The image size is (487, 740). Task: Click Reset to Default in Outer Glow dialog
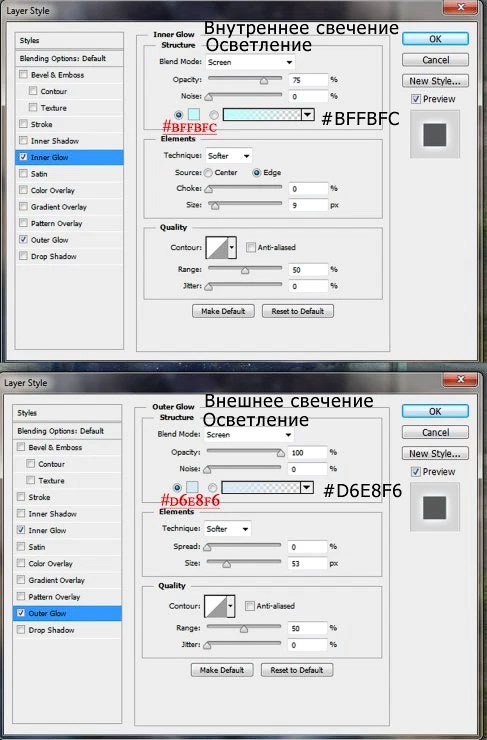[297, 670]
